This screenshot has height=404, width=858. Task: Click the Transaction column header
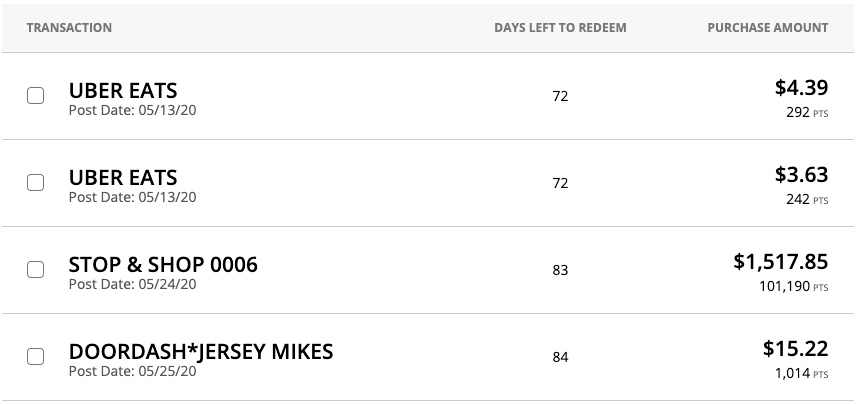[69, 27]
